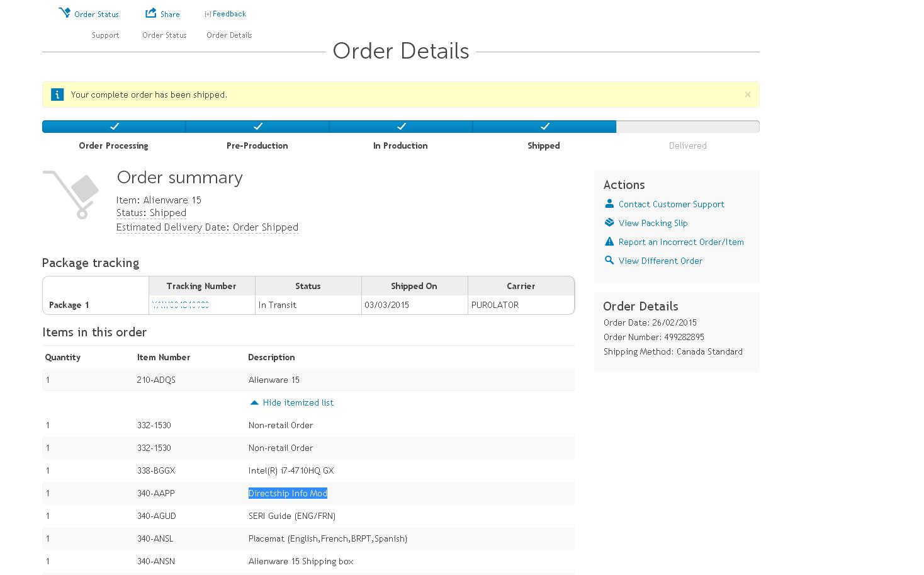
Task: Click Order Number: 499282895 text
Action: (x=653, y=337)
